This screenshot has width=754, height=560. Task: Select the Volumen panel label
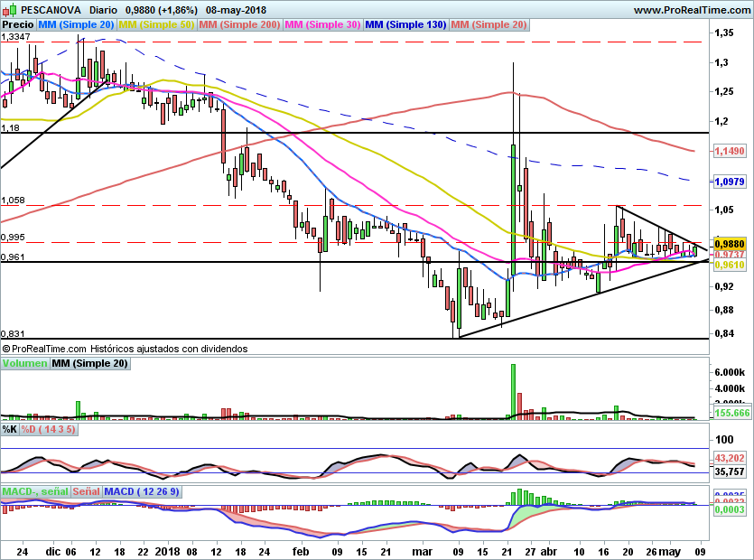24,364
